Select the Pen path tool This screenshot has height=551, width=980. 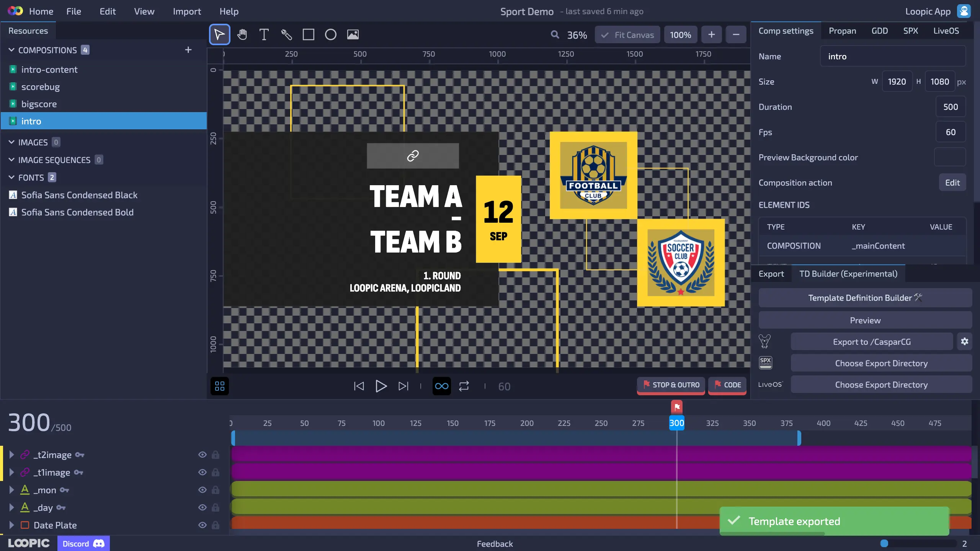pos(286,34)
